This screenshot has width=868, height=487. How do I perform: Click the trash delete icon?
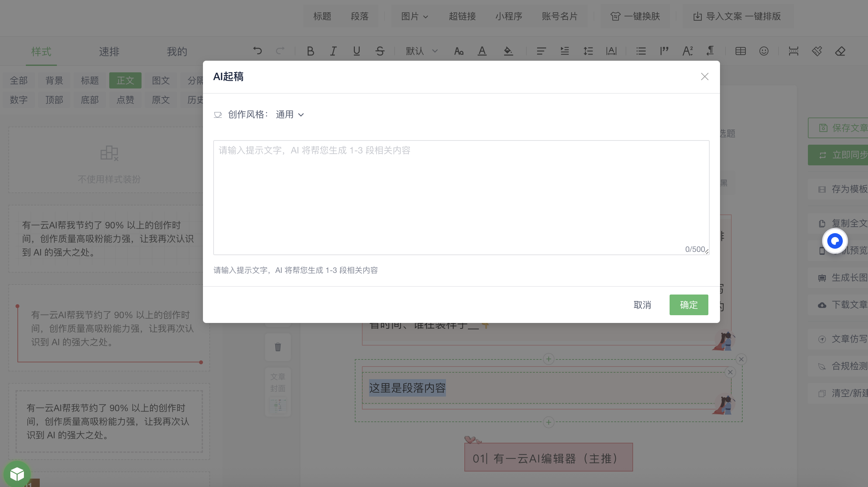tap(278, 347)
